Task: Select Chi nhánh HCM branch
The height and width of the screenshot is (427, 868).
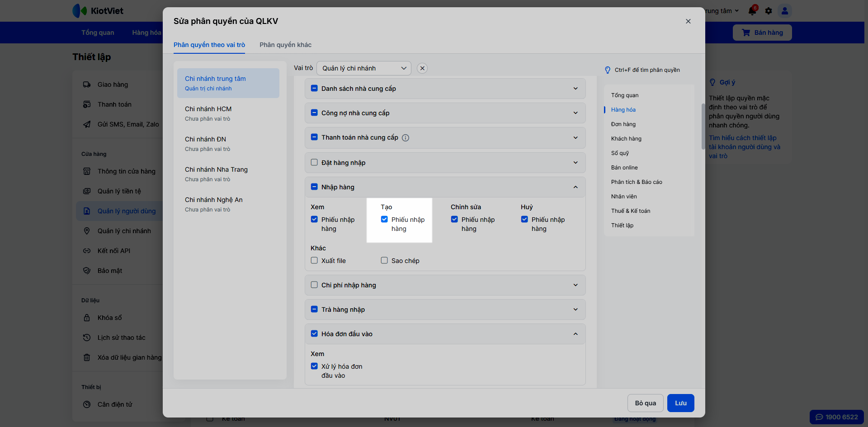Action: point(208,113)
